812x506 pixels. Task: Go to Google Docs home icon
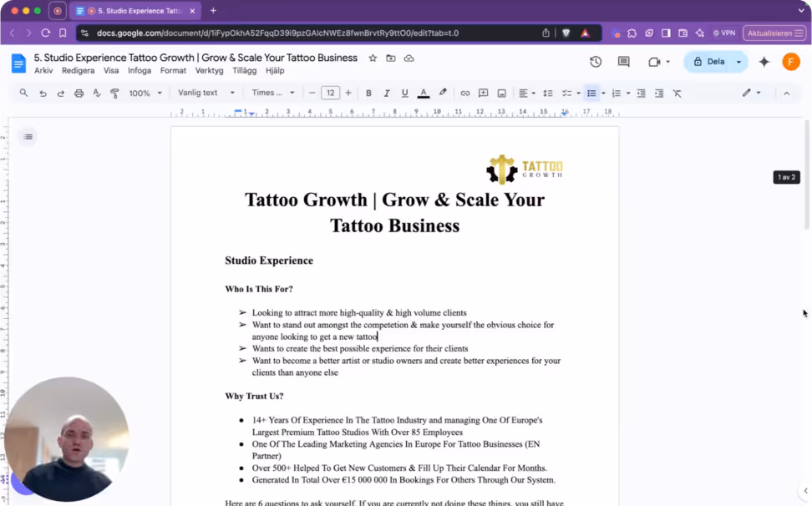coord(18,63)
